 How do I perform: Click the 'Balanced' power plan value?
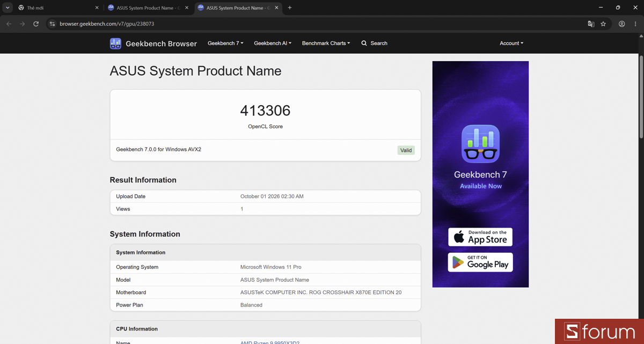tap(251, 305)
